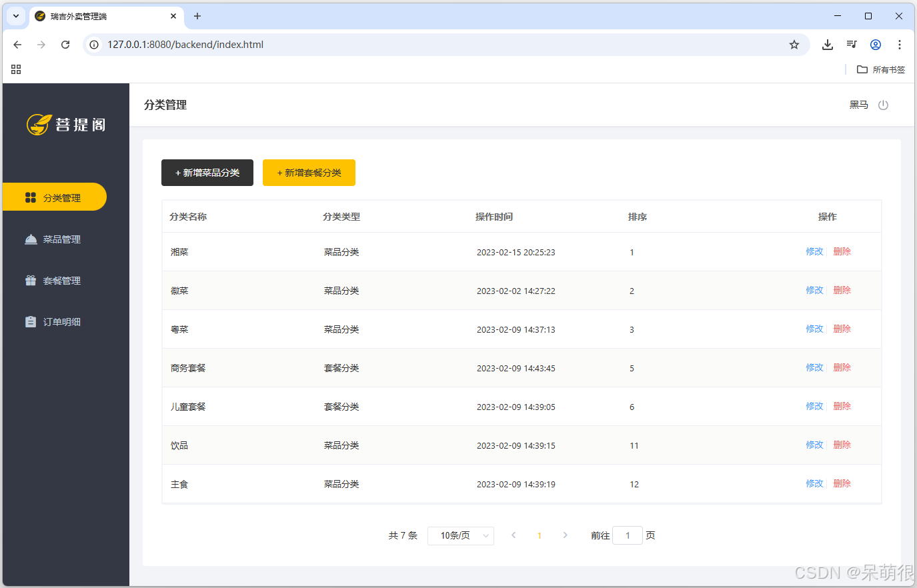Close the 瑞吉外卖管理端 tab
Image resolution: width=917 pixels, height=588 pixels.
[173, 16]
